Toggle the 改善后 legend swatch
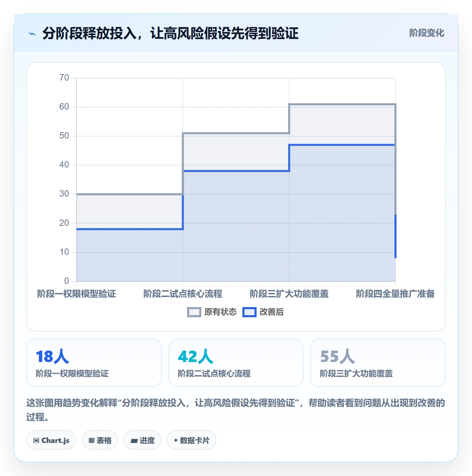472x476 pixels. pos(249,312)
